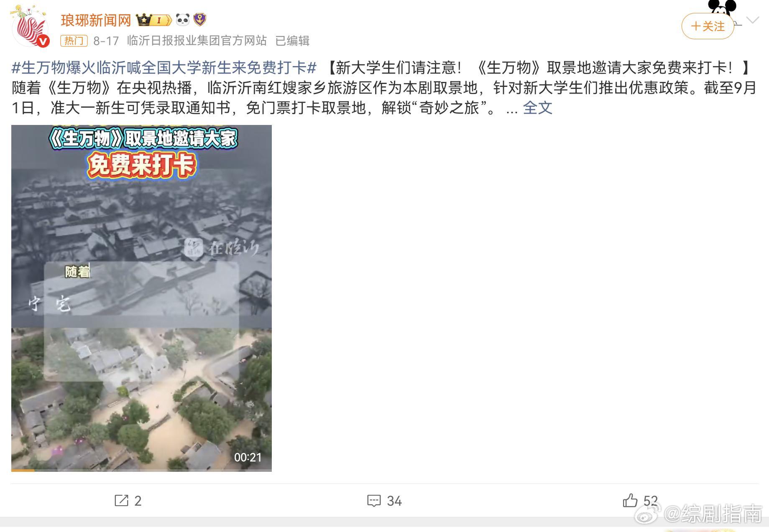Image resolution: width=769 pixels, height=532 pixels.
Task: Expand full post text via 全文
Action: [537, 108]
